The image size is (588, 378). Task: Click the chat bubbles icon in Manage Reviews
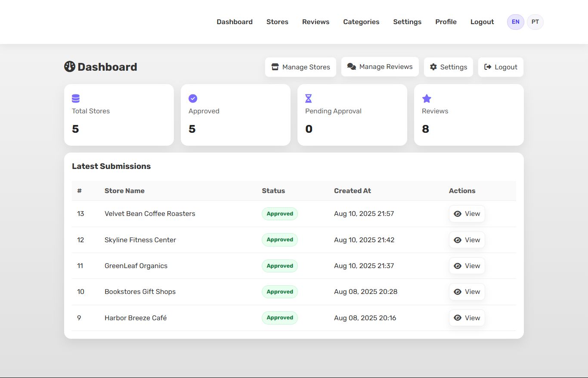coord(352,67)
